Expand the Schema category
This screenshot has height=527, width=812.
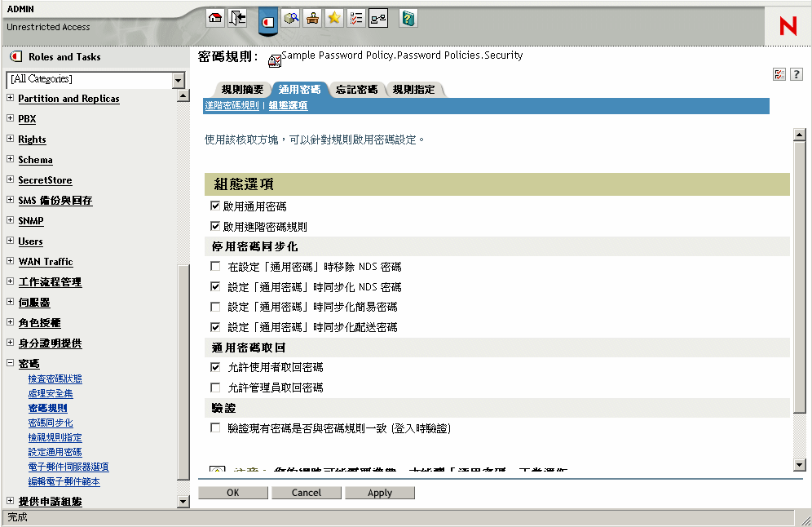[10, 158]
